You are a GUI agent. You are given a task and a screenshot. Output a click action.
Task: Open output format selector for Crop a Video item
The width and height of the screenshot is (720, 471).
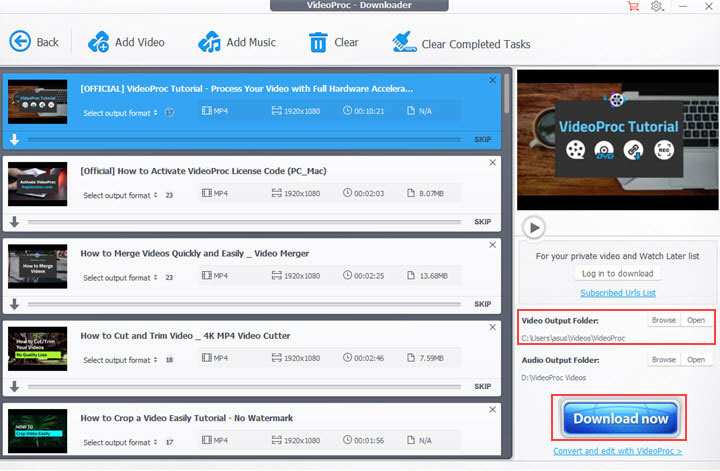pos(120,442)
